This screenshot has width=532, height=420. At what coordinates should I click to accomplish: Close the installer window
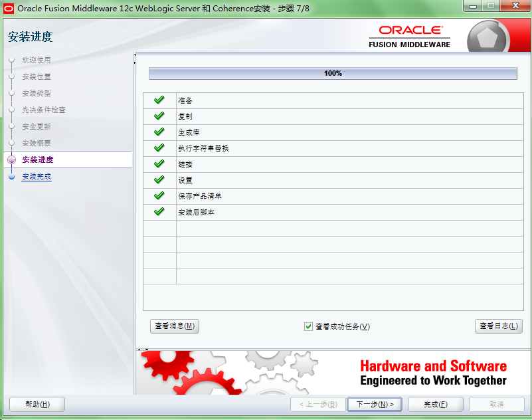(515, 5)
